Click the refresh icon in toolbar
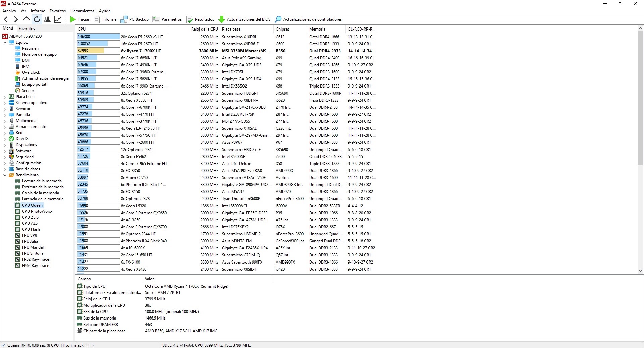 click(x=37, y=19)
